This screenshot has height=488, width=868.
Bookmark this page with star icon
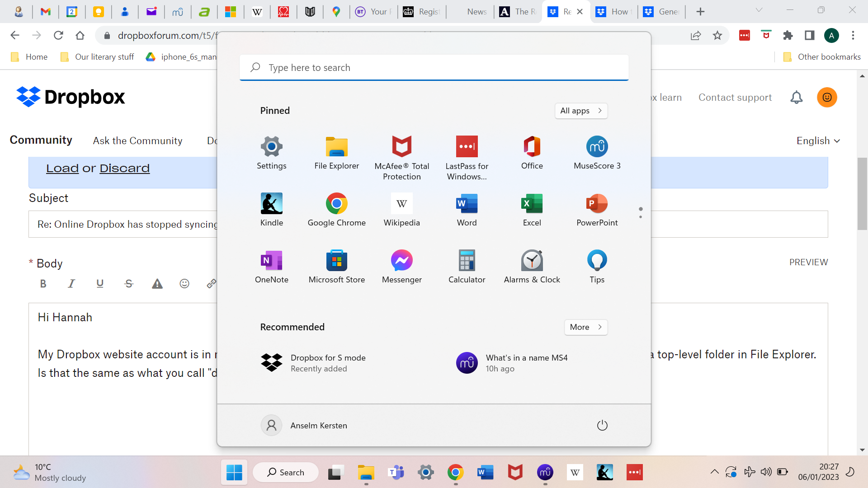point(717,35)
